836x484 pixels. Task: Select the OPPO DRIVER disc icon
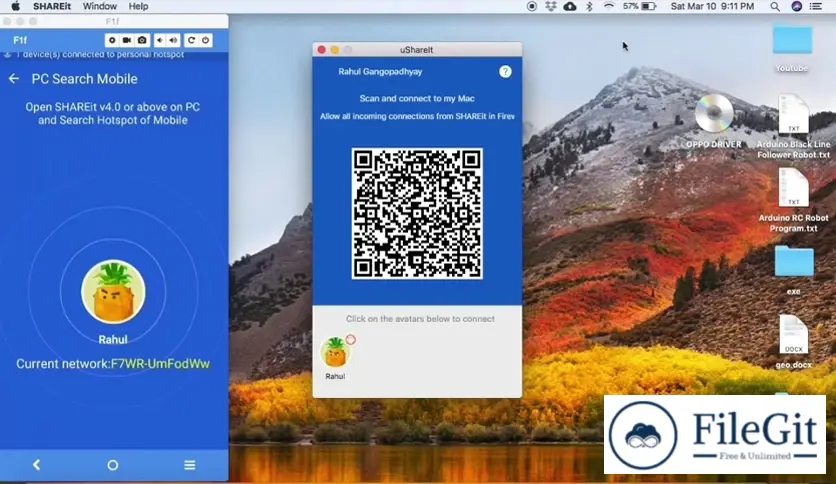713,113
